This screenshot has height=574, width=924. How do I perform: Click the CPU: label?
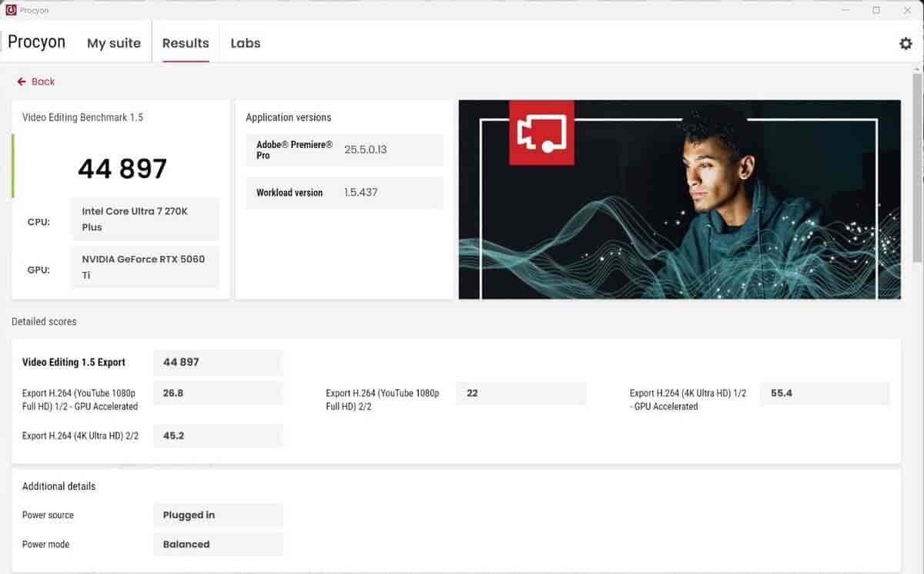38,223
